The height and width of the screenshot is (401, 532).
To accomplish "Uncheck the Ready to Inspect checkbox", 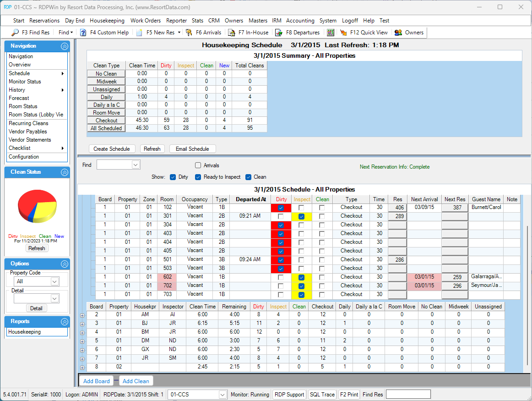I will point(198,177).
